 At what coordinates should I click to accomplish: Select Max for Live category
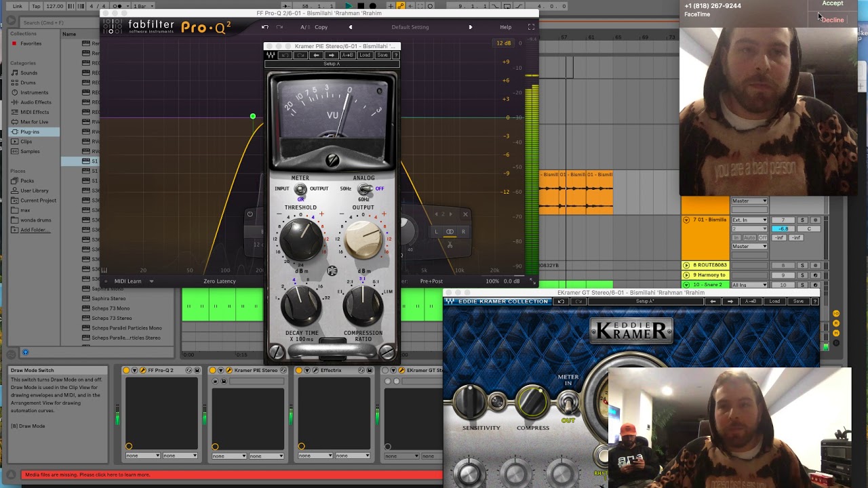pyautogui.click(x=34, y=122)
